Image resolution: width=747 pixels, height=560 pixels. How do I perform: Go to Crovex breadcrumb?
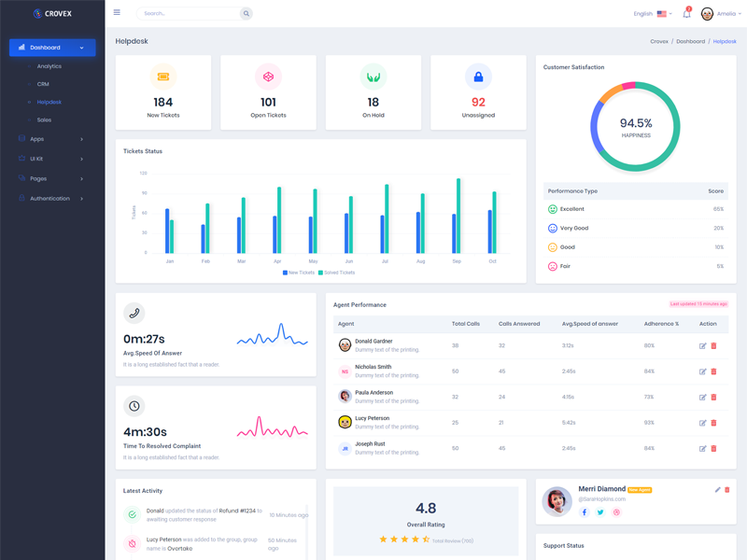[x=659, y=41]
